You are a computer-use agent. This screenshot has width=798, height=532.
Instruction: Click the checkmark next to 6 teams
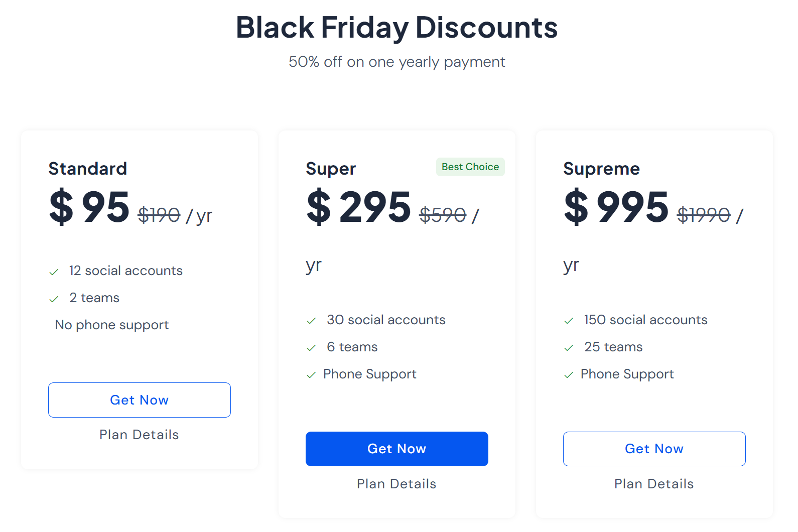point(311,348)
